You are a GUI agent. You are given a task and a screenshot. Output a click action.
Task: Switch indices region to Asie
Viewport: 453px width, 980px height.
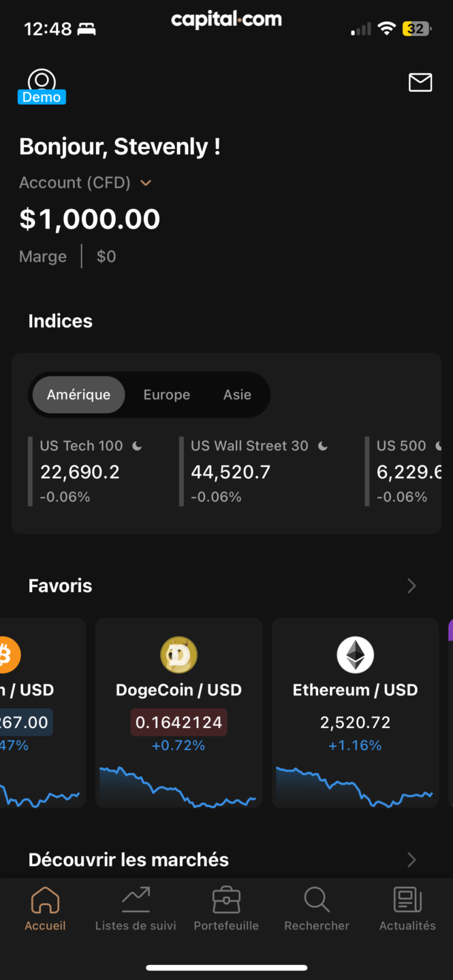point(237,395)
